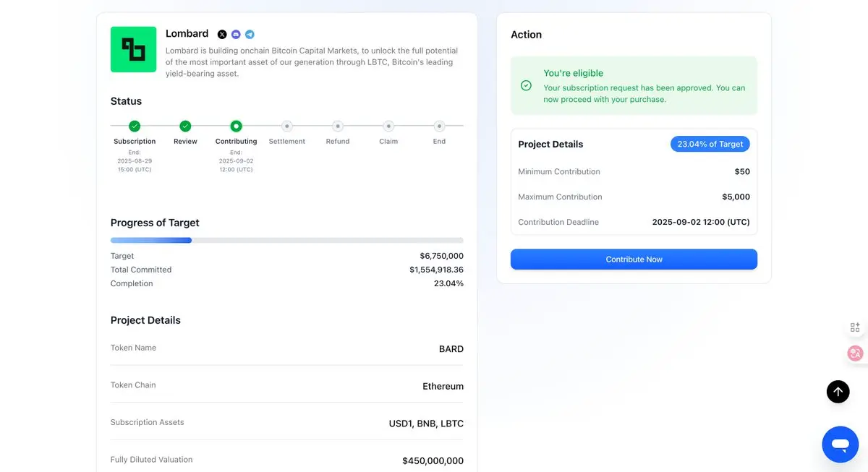Screen dimensions: 868x472
Task: Click the Target value $6,750,000
Action: click(x=441, y=256)
